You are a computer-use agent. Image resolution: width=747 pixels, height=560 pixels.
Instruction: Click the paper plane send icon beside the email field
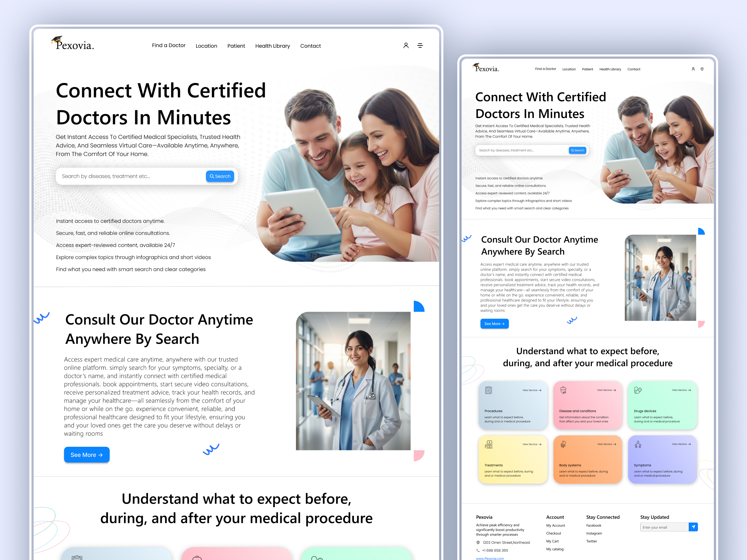693,527
